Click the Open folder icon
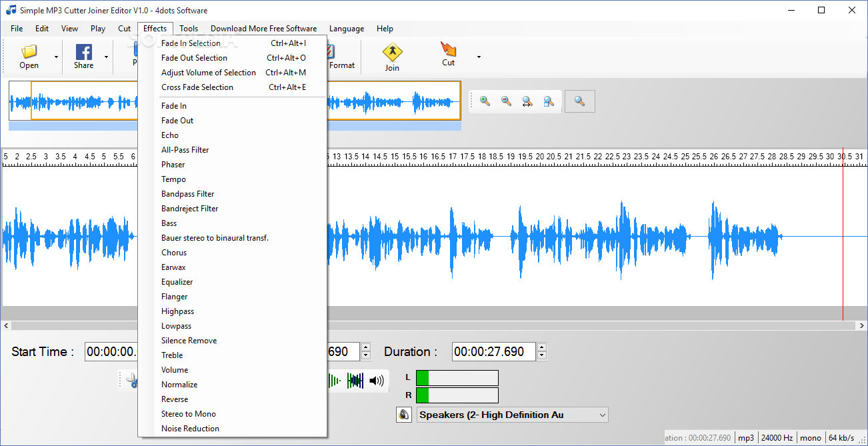The image size is (868, 446). pos(29,52)
